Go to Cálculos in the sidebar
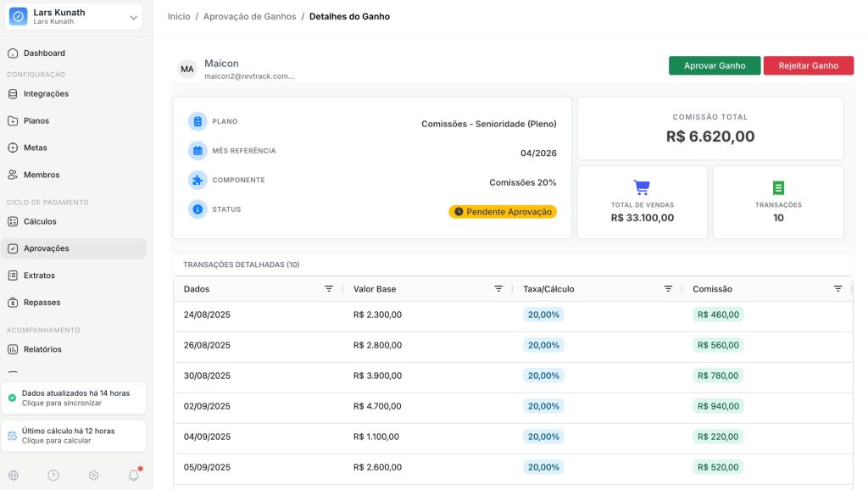 (40, 221)
